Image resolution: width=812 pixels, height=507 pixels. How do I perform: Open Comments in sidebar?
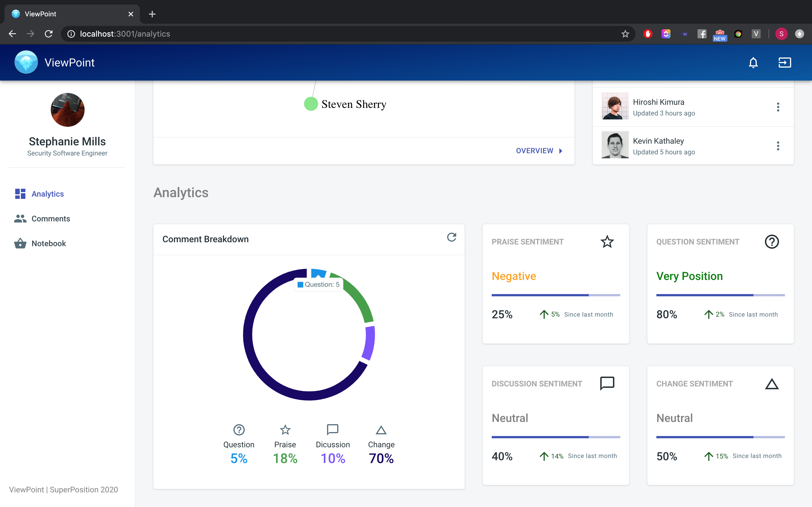pos(51,219)
